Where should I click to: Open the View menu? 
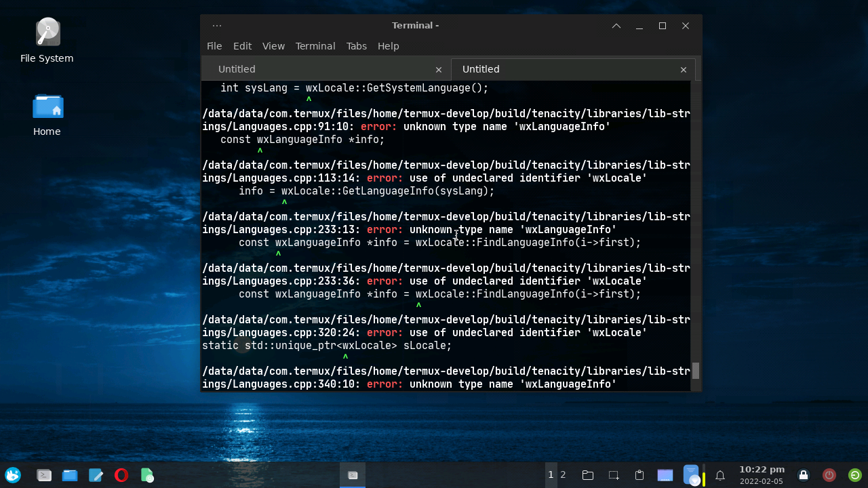273,46
